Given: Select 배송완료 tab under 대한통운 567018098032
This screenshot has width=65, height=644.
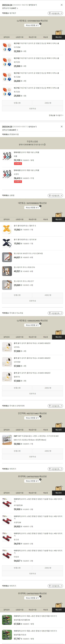Looking at the screenshot, I should point(58,219).
